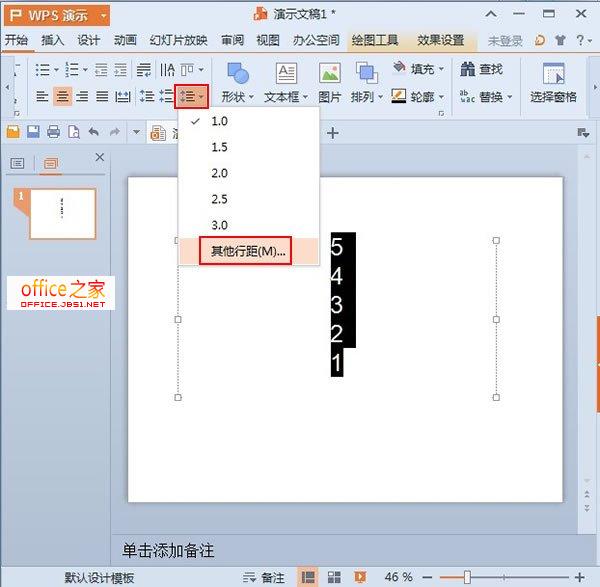Open the 填充 fill dropdown
This screenshot has height=587, width=600.
point(418,69)
